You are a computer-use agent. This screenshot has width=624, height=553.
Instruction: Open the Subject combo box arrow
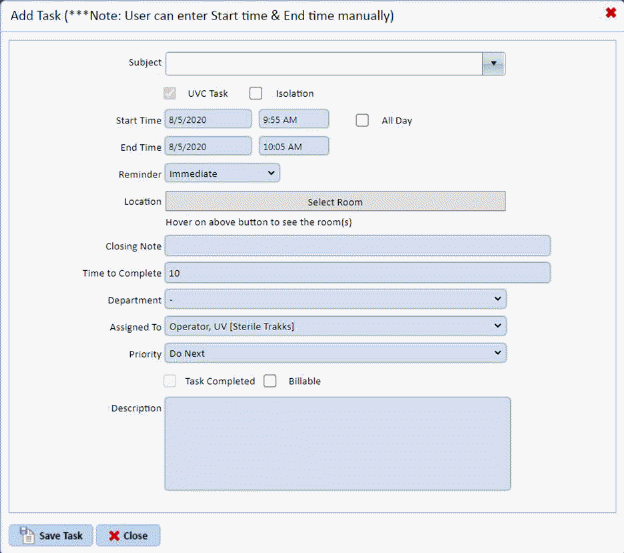(x=493, y=63)
